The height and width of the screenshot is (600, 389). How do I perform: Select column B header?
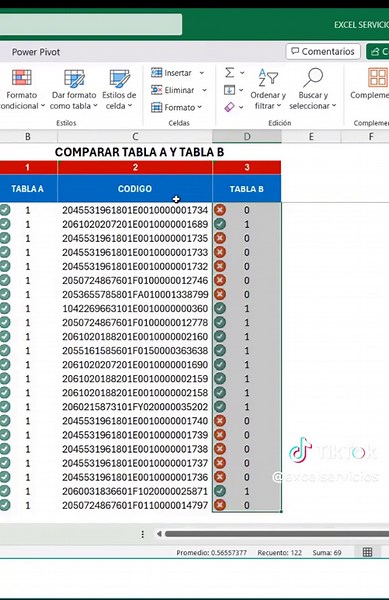28,137
